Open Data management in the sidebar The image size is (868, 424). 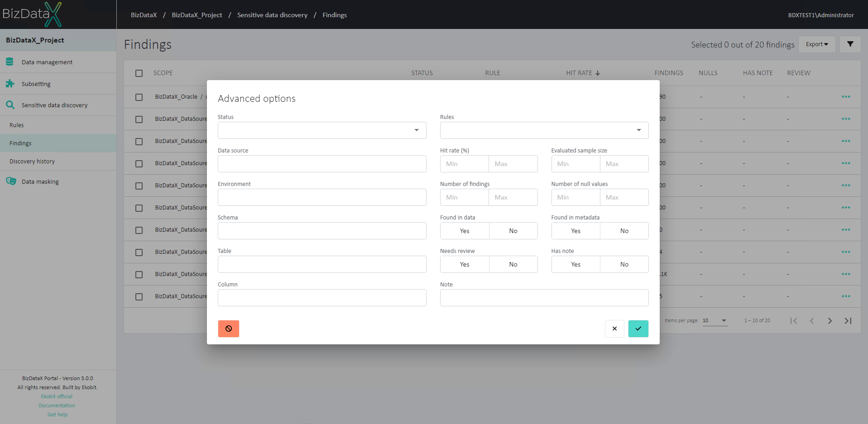point(58,62)
